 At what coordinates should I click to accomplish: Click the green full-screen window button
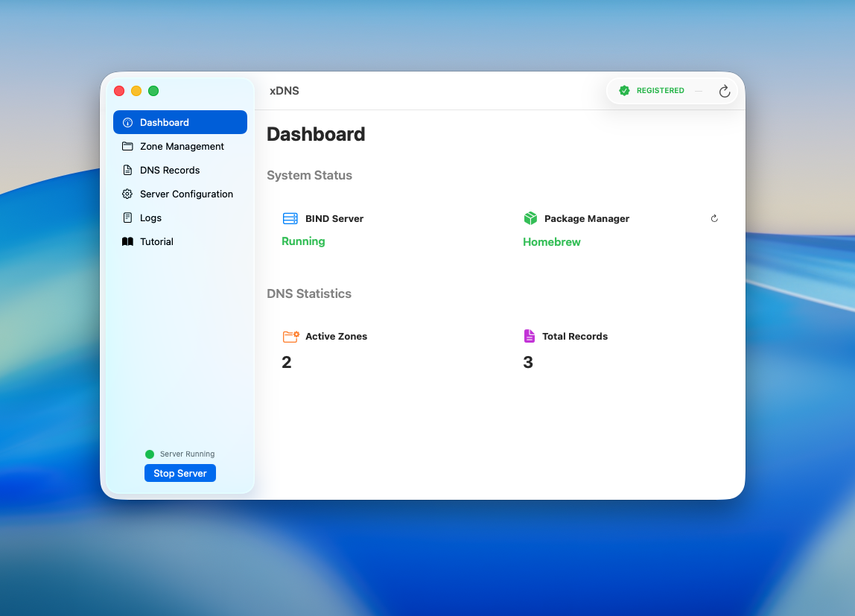(x=153, y=91)
